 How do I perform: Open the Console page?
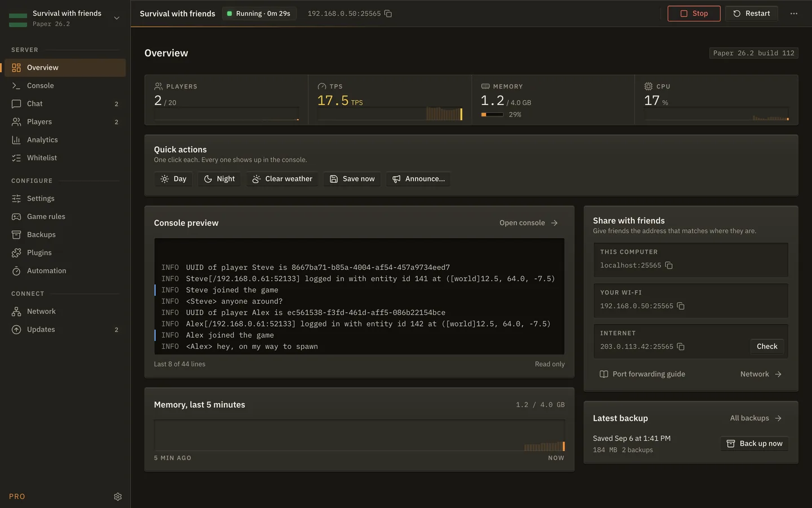click(65, 86)
